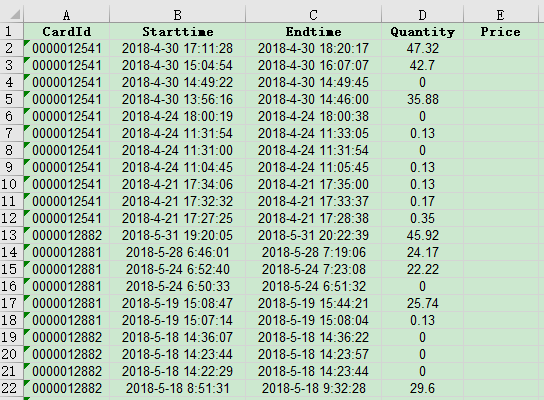
Task: Click quantity cell 45.92
Action: (x=422, y=235)
